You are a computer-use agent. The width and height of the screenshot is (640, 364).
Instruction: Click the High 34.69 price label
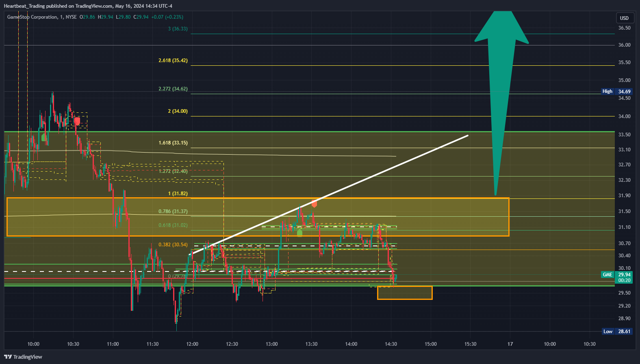click(617, 92)
